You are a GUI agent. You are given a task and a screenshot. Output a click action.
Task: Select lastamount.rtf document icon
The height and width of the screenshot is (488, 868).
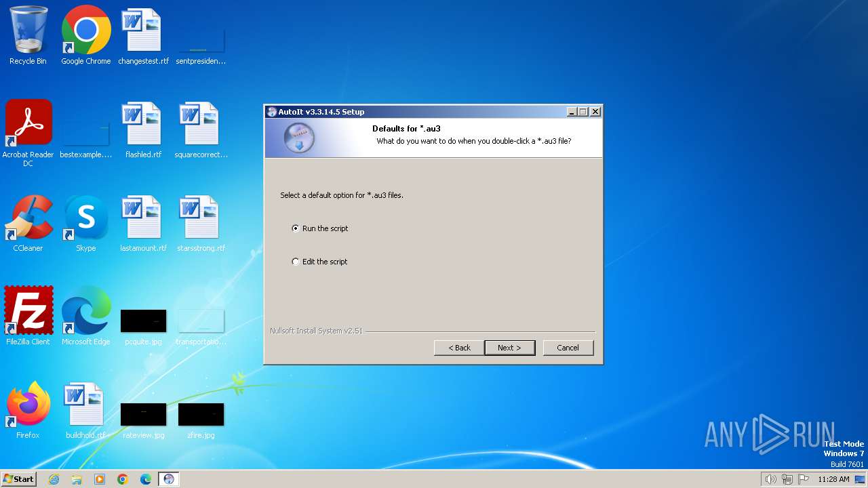click(x=143, y=223)
